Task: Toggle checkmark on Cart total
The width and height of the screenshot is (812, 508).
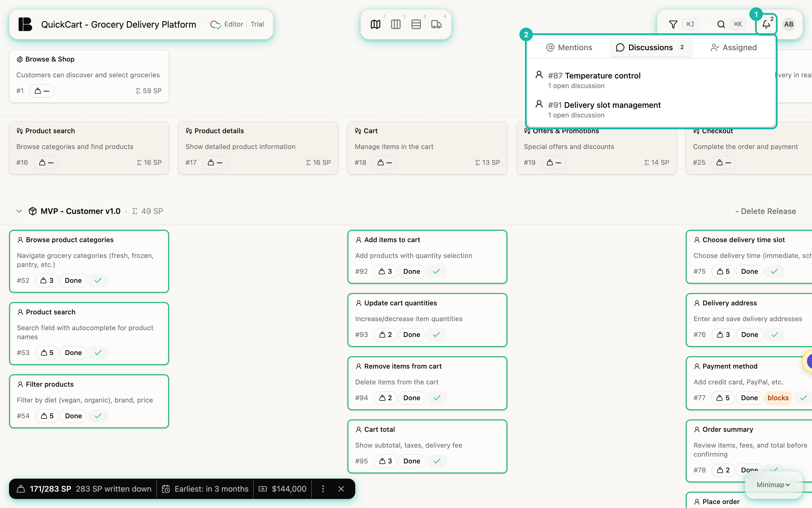Action: pyautogui.click(x=436, y=461)
